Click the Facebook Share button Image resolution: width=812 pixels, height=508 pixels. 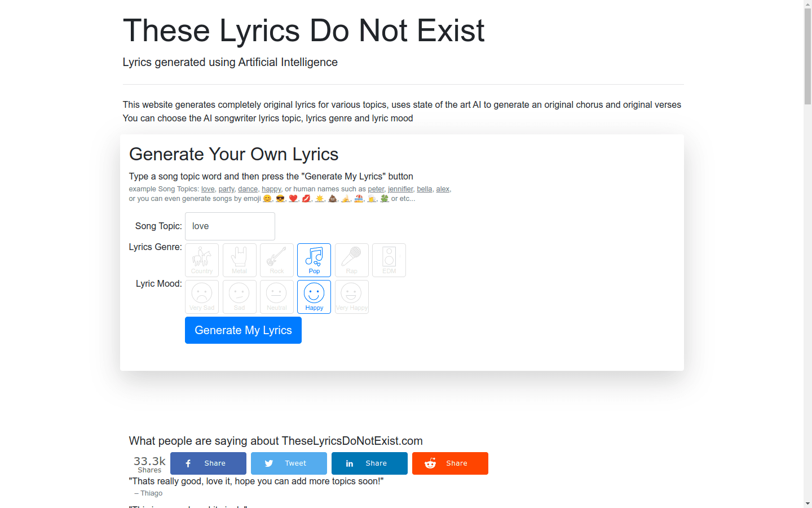pyautogui.click(x=208, y=463)
